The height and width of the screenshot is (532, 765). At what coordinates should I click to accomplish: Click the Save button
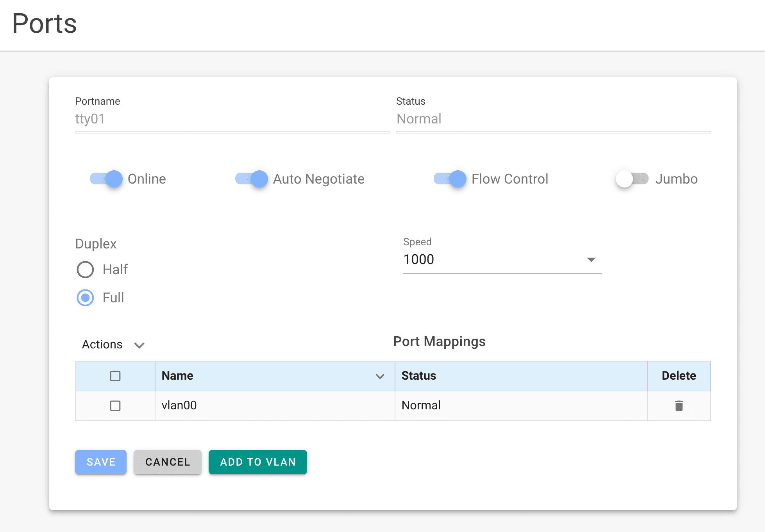(101, 462)
